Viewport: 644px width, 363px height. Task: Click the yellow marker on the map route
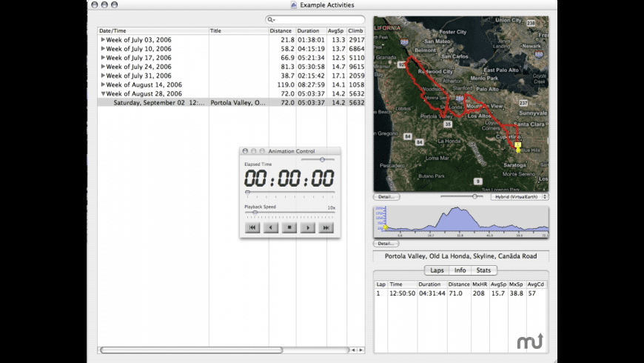click(x=517, y=146)
